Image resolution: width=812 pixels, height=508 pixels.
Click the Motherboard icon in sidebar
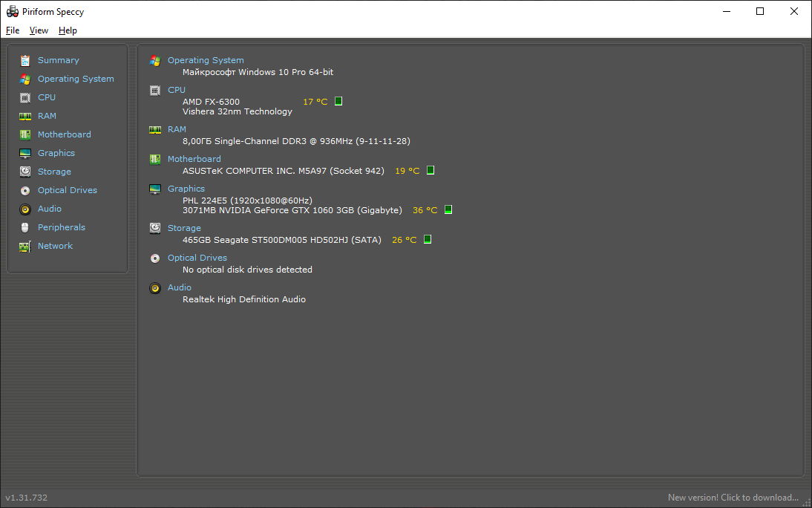tap(24, 134)
